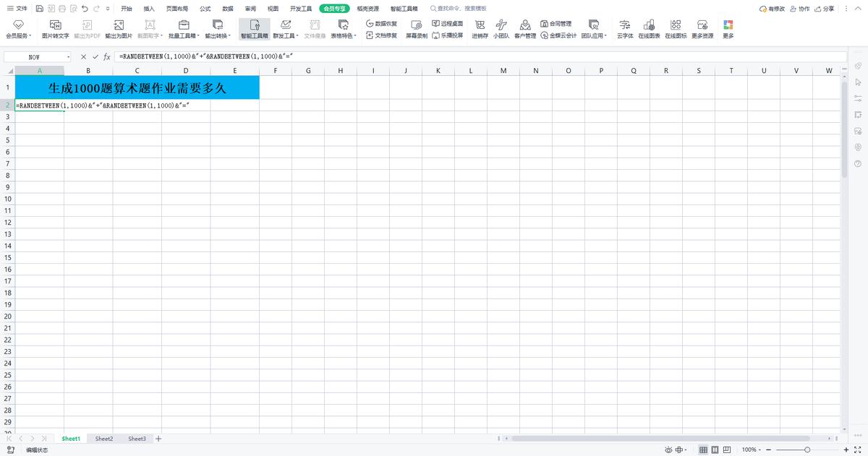Select column H header
The image size is (868, 456).
[341, 71]
